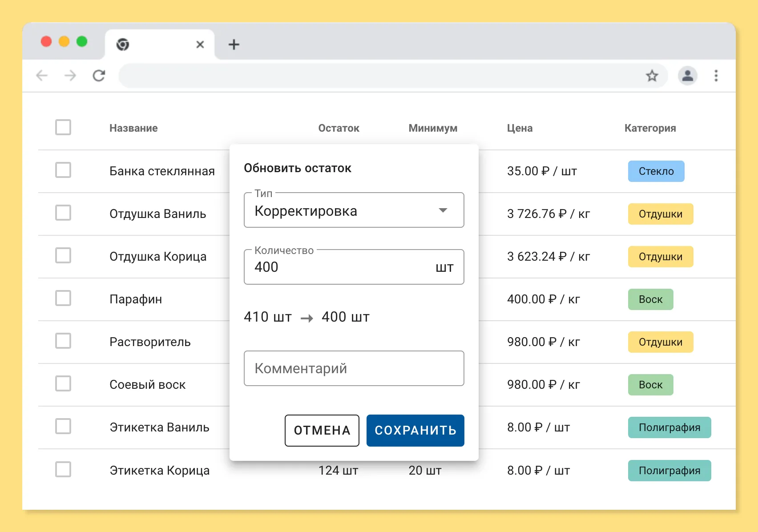Screen dimensions: 758x532
Task: Open the browser three-dot menu
Action: pos(716,76)
